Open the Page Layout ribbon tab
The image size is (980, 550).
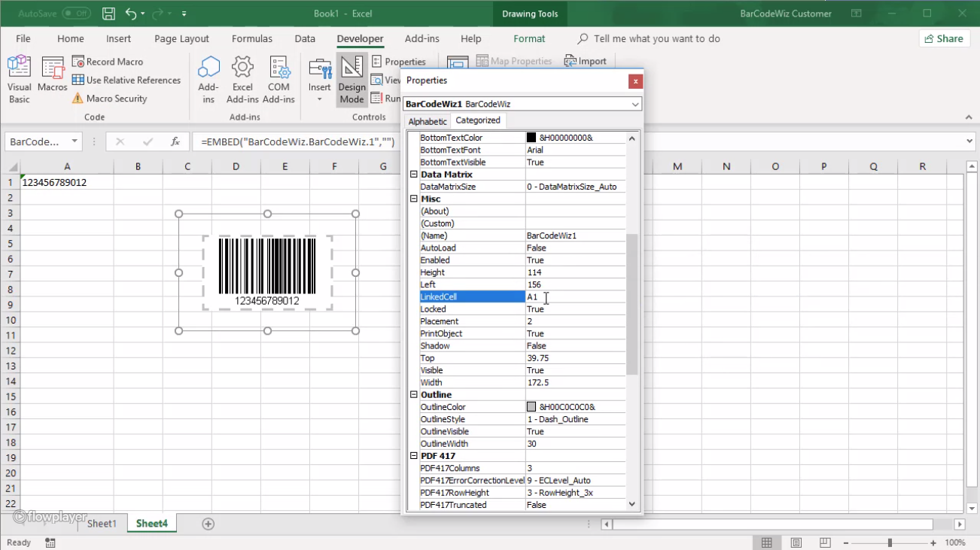click(x=181, y=38)
